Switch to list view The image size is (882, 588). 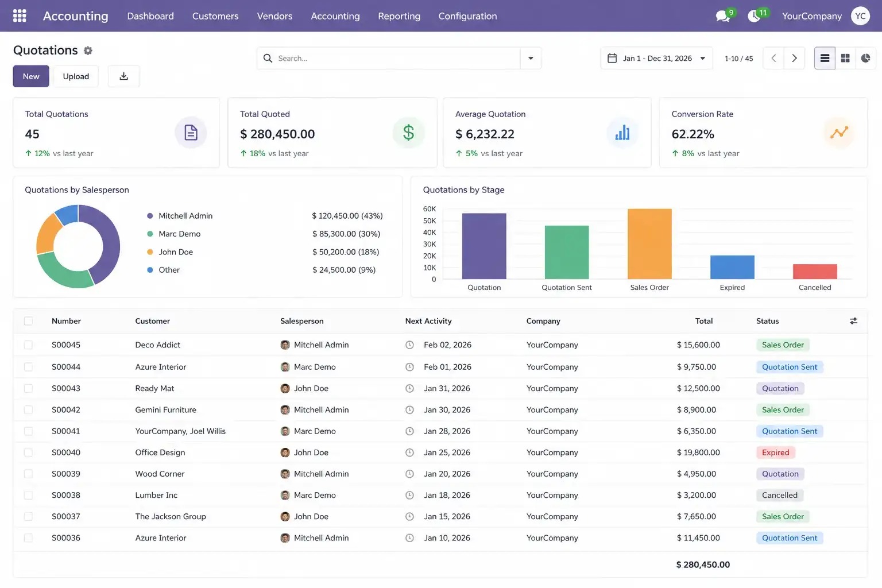click(825, 58)
